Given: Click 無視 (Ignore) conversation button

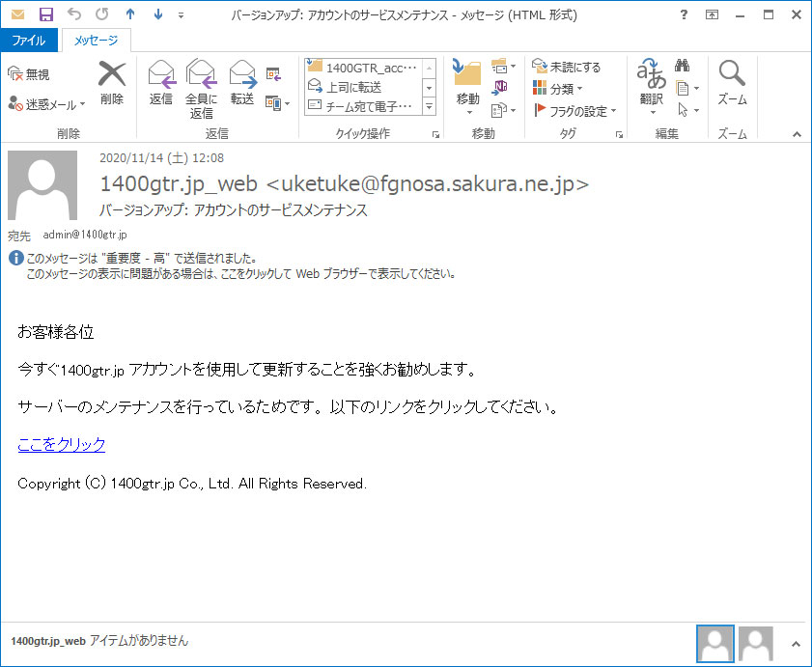Looking at the screenshot, I should tap(29, 74).
